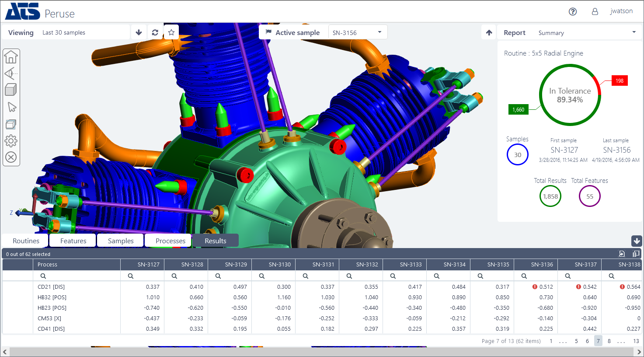Select the CM53 [X] row
The height and width of the screenshot is (357, 644).
pyautogui.click(x=321, y=318)
